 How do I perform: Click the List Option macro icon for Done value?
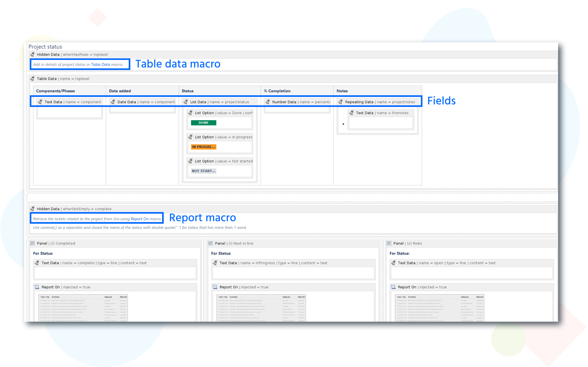[x=190, y=113]
